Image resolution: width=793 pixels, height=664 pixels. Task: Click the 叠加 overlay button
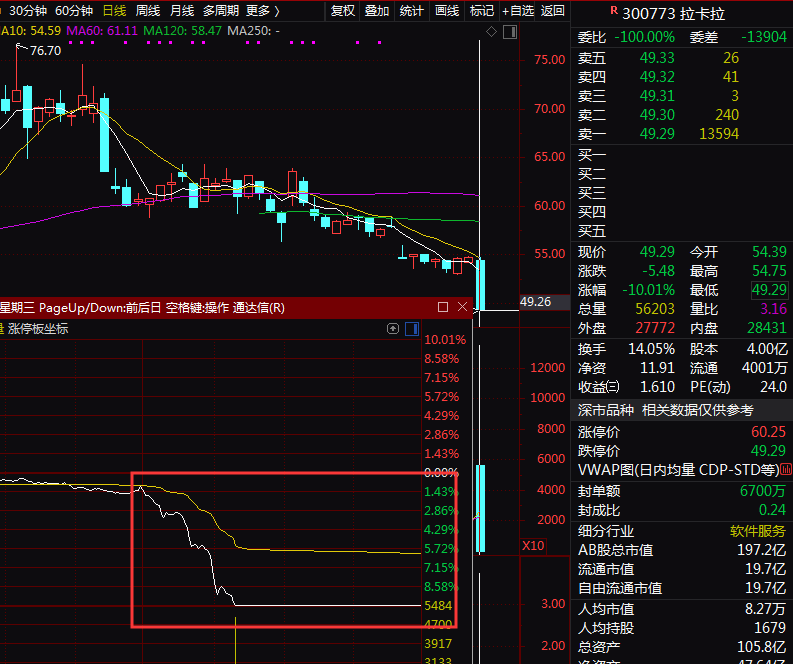tap(377, 11)
